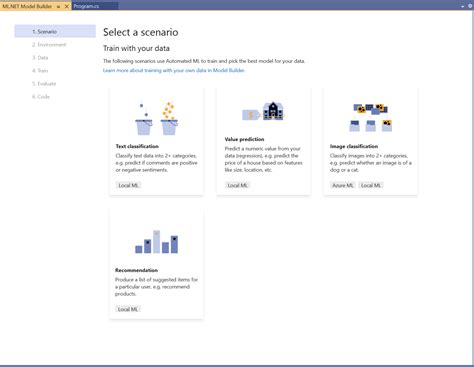Viewport: 474px width, 367px height.
Task: Switch to the Program.cs tab
Action: pos(95,6)
